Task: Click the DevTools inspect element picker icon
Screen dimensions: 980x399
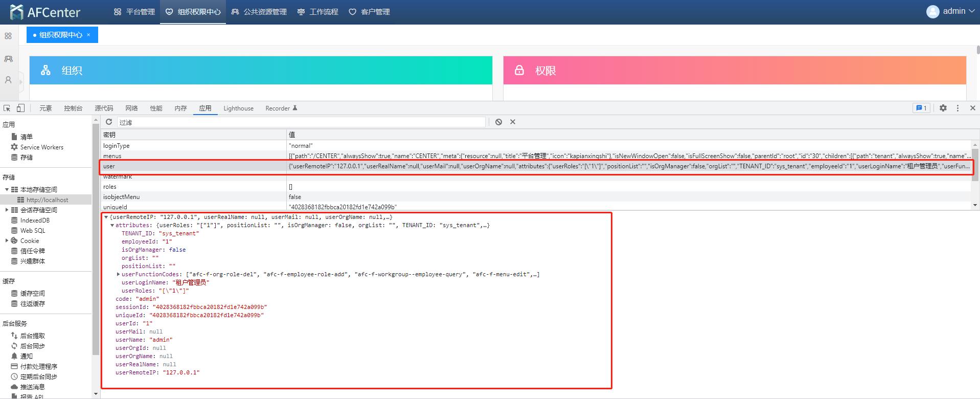Action: point(7,108)
